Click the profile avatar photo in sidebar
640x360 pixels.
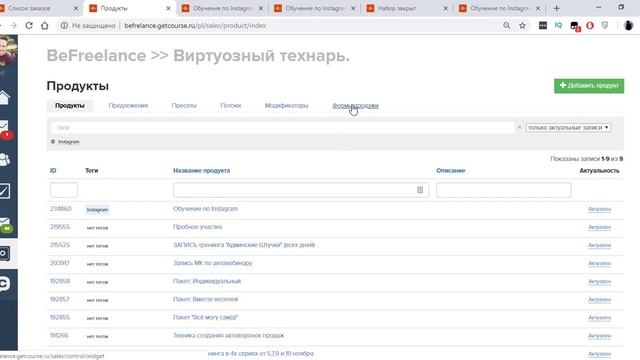(8, 50)
